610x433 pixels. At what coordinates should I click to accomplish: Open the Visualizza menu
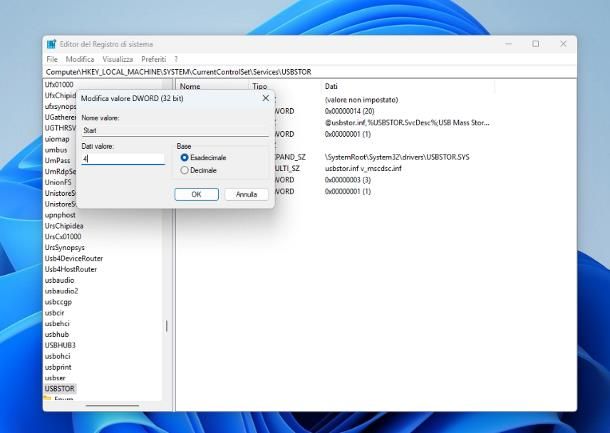(x=117, y=59)
